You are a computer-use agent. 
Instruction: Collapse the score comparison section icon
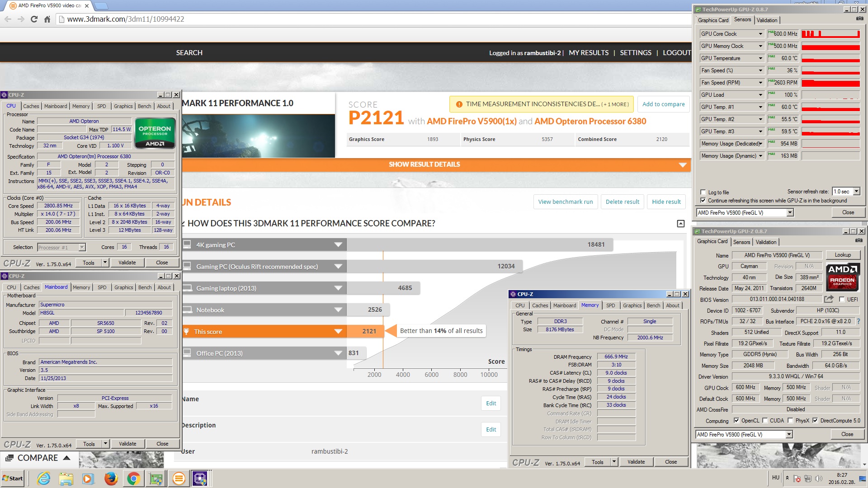point(680,224)
